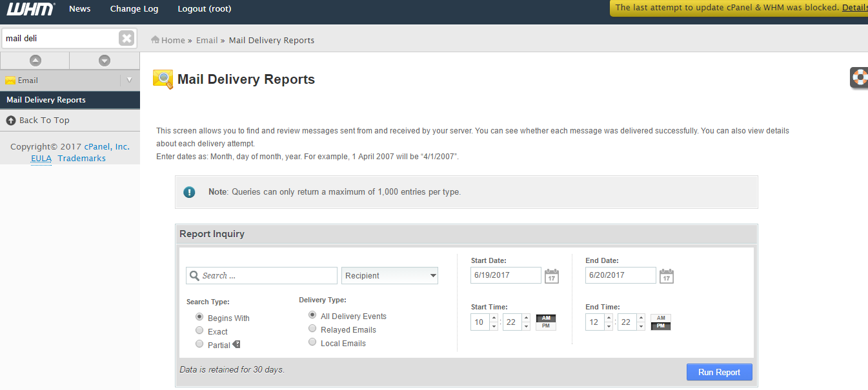
Task: Collapse the Email sidebar section arrow
Action: (129, 80)
